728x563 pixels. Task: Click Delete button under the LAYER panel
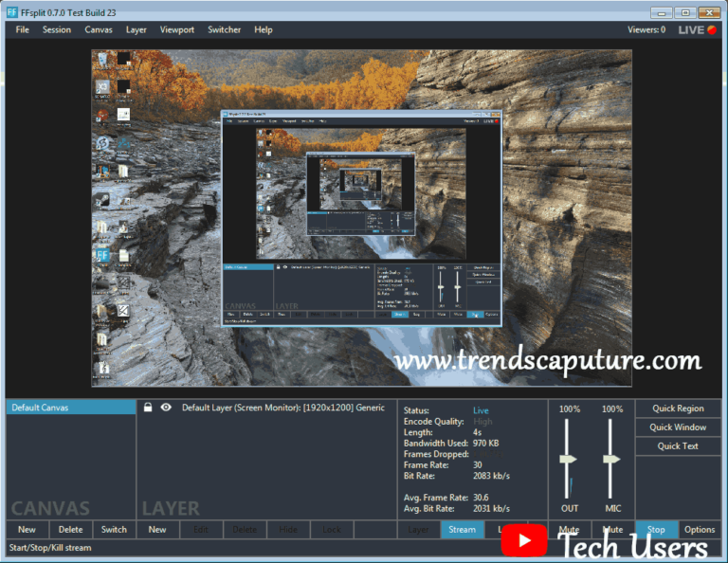coord(245,530)
